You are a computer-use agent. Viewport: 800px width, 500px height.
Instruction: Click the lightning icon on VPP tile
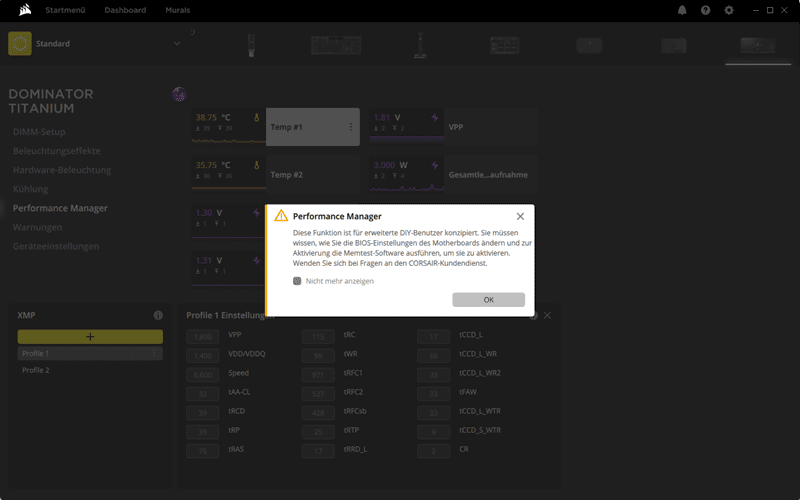pos(435,117)
